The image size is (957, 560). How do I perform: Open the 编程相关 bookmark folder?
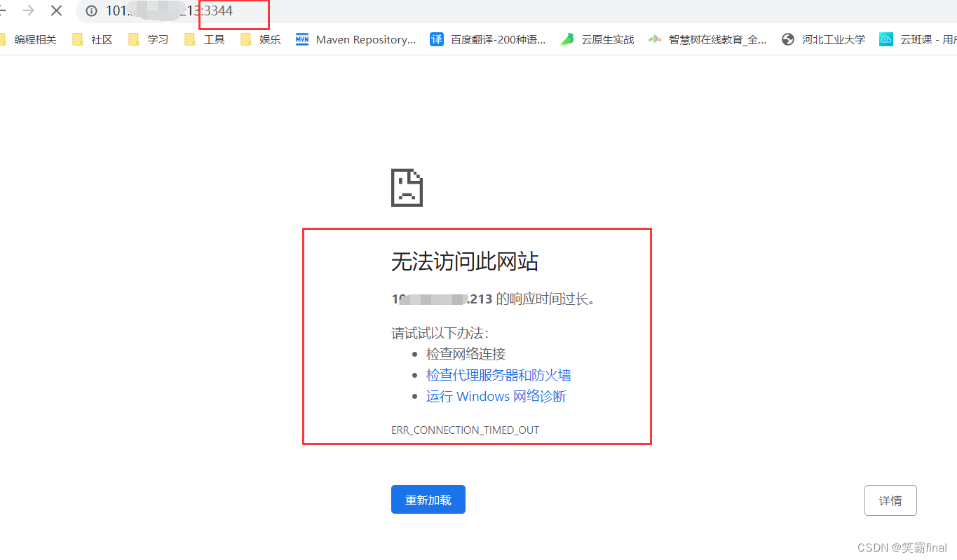coord(29,39)
